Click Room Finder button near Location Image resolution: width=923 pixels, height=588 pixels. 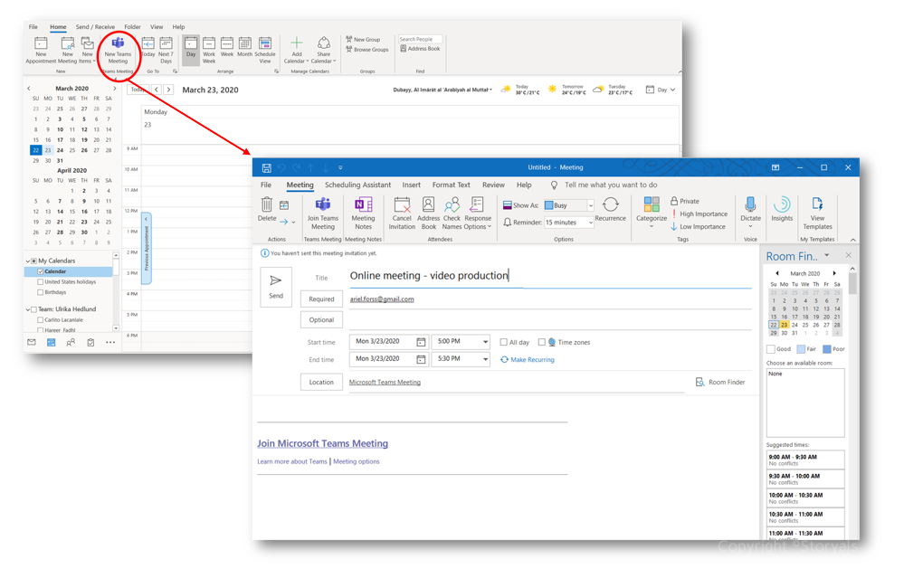click(x=720, y=382)
